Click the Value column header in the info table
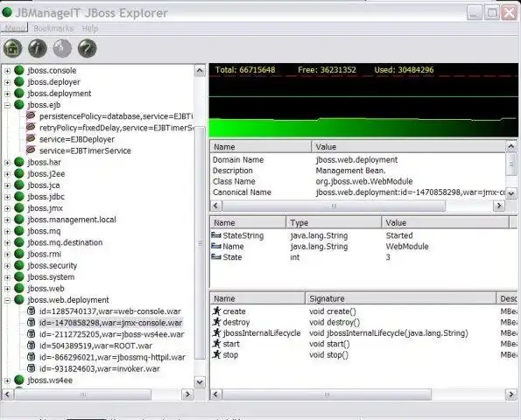Screen dimensions: 521x420 pyautogui.click(x=408, y=147)
